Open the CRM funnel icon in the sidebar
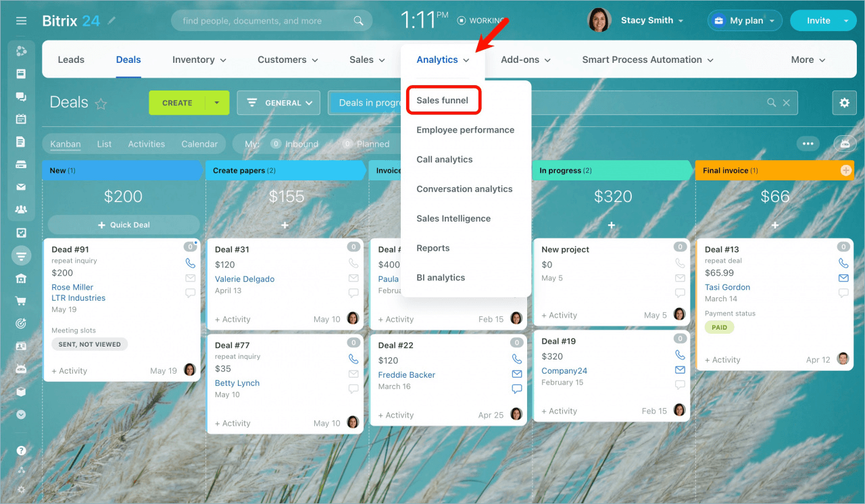This screenshot has height=504, width=865. pos(22,256)
